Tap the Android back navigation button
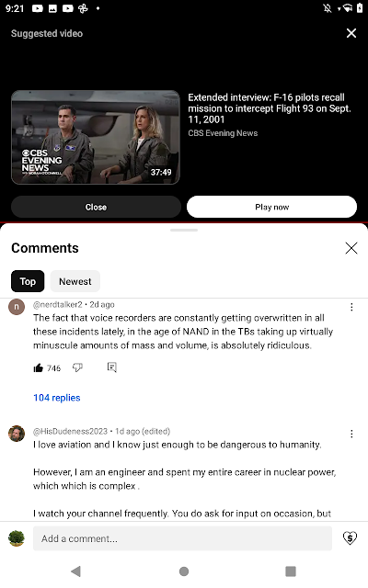The width and height of the screenshot is (368, 588). click(x=75, y=571)
